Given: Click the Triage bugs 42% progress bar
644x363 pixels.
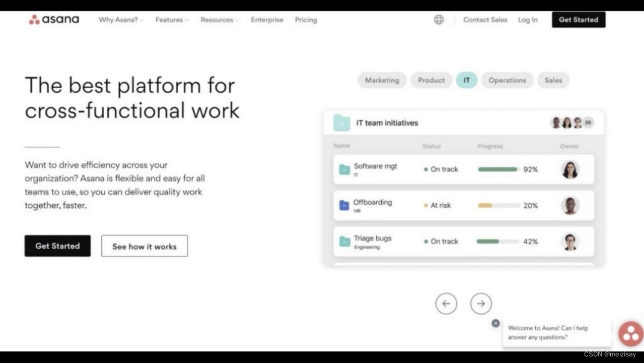Looking at the screenshot, I should click(498, 241).
